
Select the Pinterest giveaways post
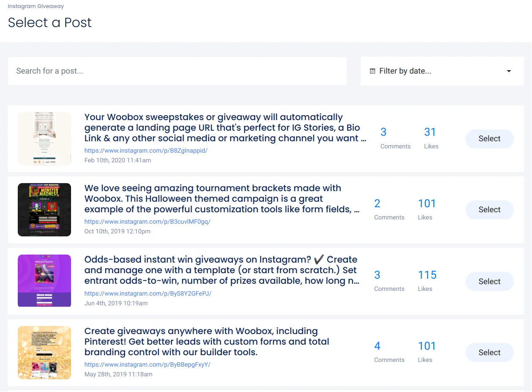pos(489,353)
